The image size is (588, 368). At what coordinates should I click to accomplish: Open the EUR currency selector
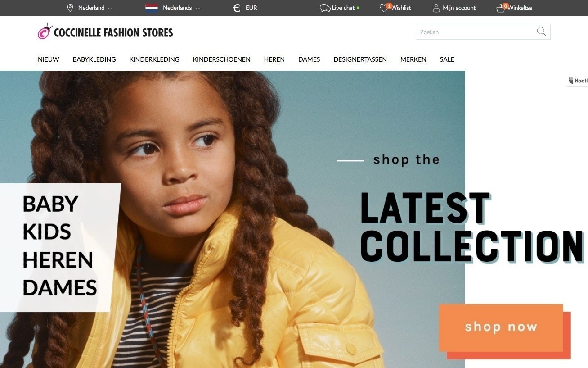[251, 8]
